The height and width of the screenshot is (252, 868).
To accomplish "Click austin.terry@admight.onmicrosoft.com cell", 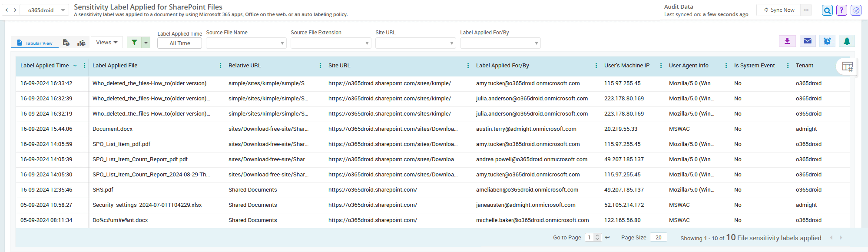I will (x=526, y=129).
